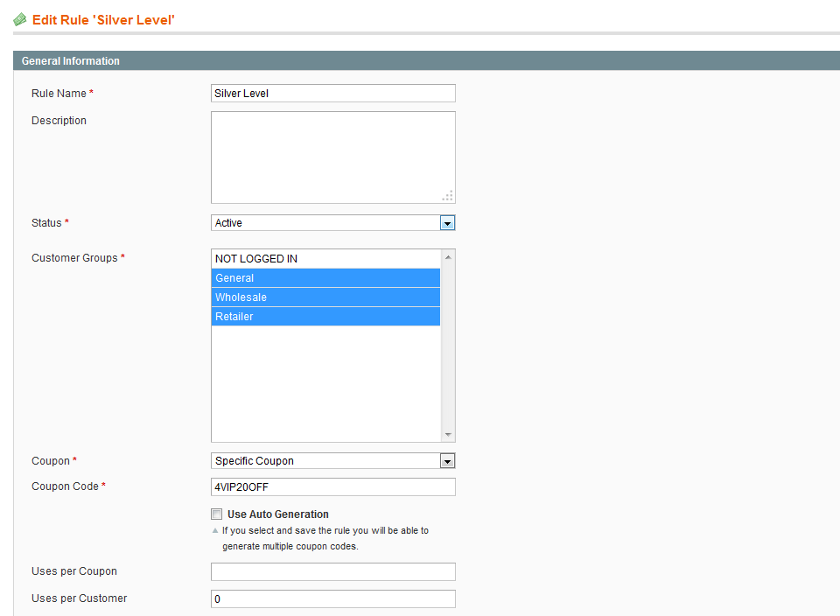The width and height of the screenshot is (840, 616).
Task: Click the General Information section header
Action: tap(426, 60)
